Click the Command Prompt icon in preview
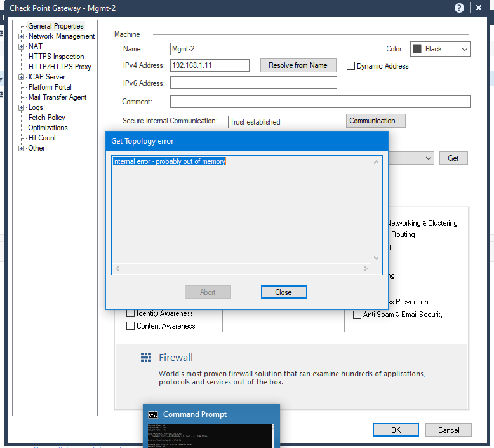This screenshot has height=448, width=494. (153, 414)
